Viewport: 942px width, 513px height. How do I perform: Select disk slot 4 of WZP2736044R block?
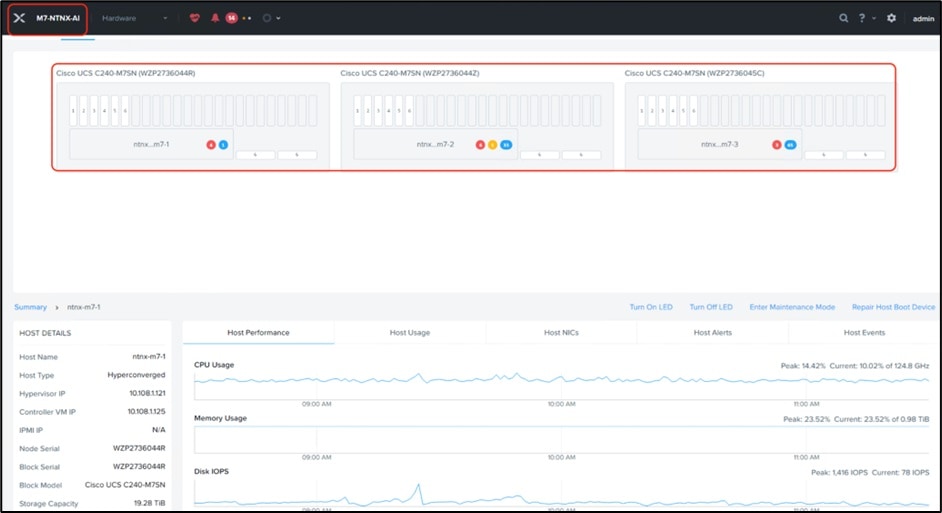(105, 111)
